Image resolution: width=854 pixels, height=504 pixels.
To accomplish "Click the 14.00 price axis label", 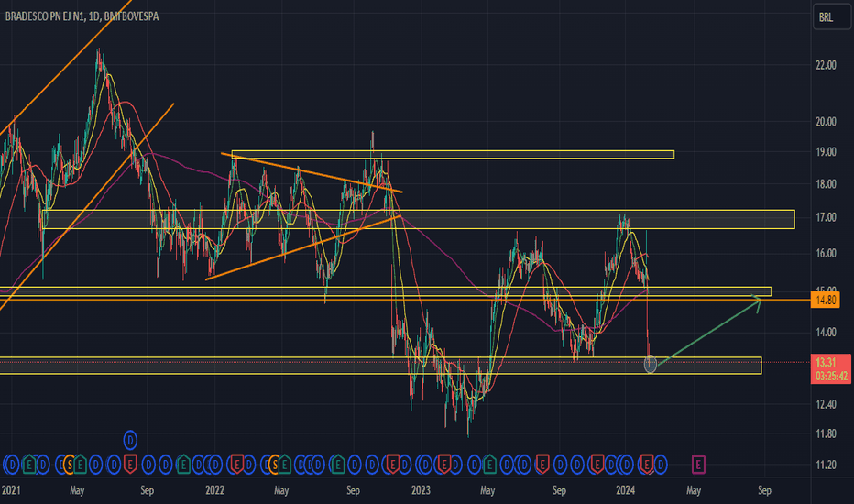I will point(826,333).
